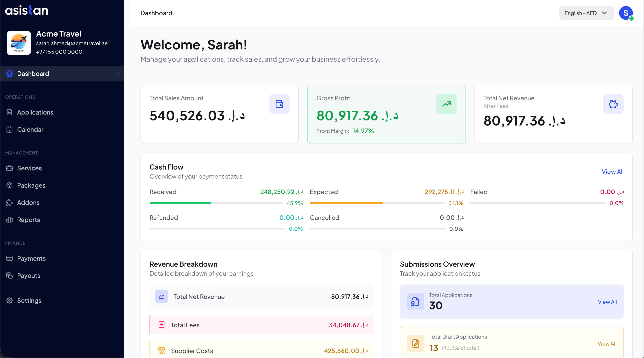644x358 pixels.
Task: Open Applications in the sidebar
Action: [35, 112]
